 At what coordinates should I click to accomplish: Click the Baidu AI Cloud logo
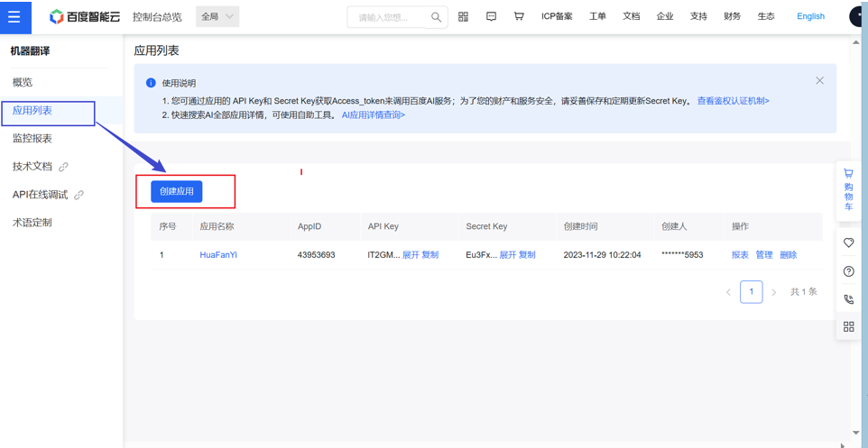86,16
